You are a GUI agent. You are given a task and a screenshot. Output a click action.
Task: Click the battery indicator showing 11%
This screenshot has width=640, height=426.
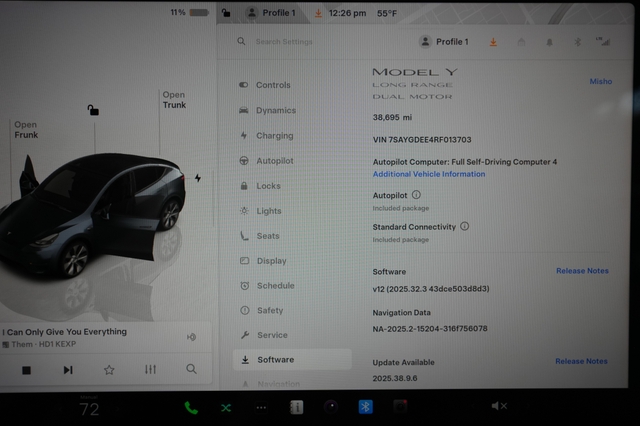pyautogui.click(x=190, y=13)
